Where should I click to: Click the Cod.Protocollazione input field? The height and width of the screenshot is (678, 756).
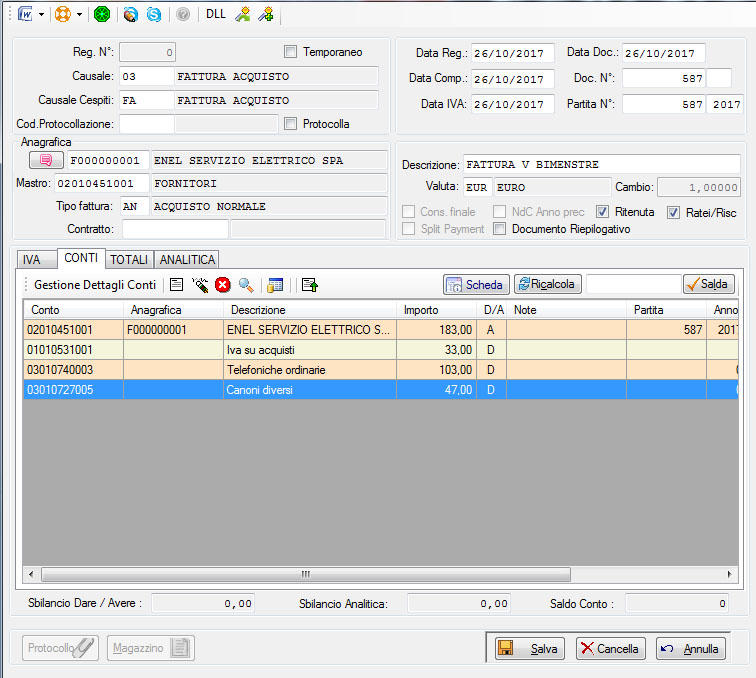[147, 124]
